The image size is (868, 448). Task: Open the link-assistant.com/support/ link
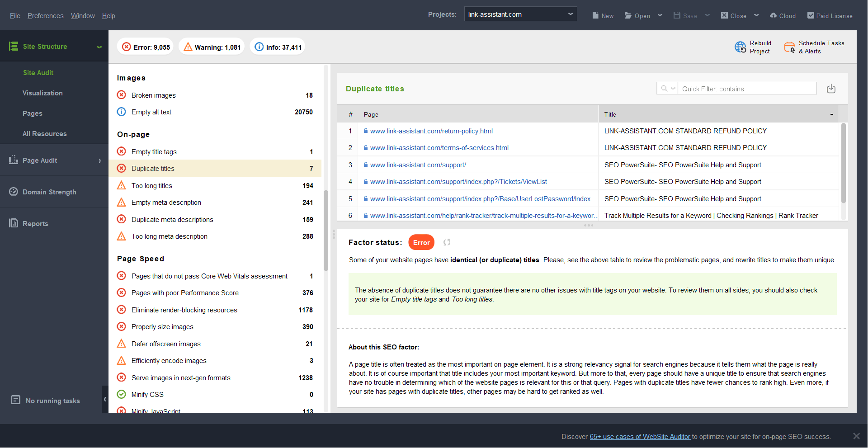[418, 165]
